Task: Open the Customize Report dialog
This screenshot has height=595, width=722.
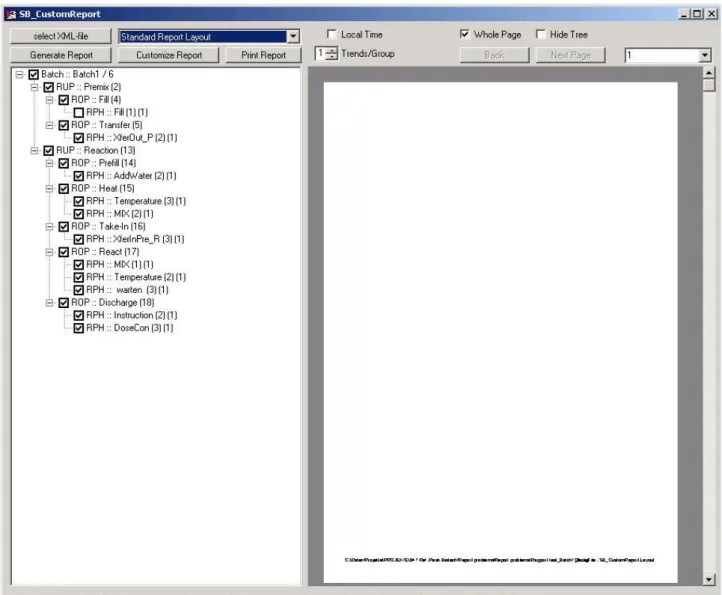Action: point(169,55)
